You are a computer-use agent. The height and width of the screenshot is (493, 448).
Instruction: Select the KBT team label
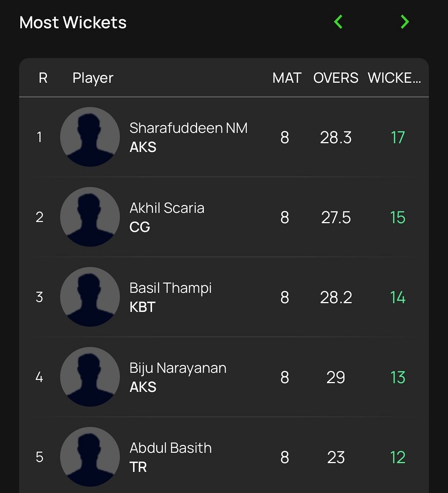coord(142,307)
